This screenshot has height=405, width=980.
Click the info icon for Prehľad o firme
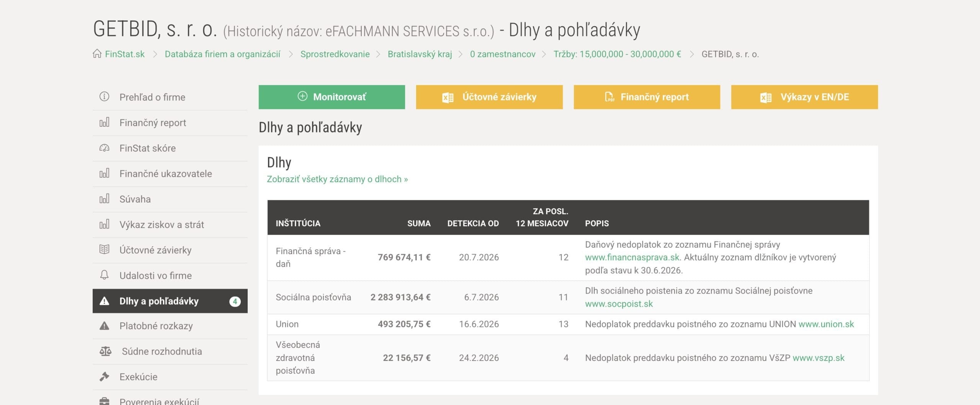coord(104,96)
